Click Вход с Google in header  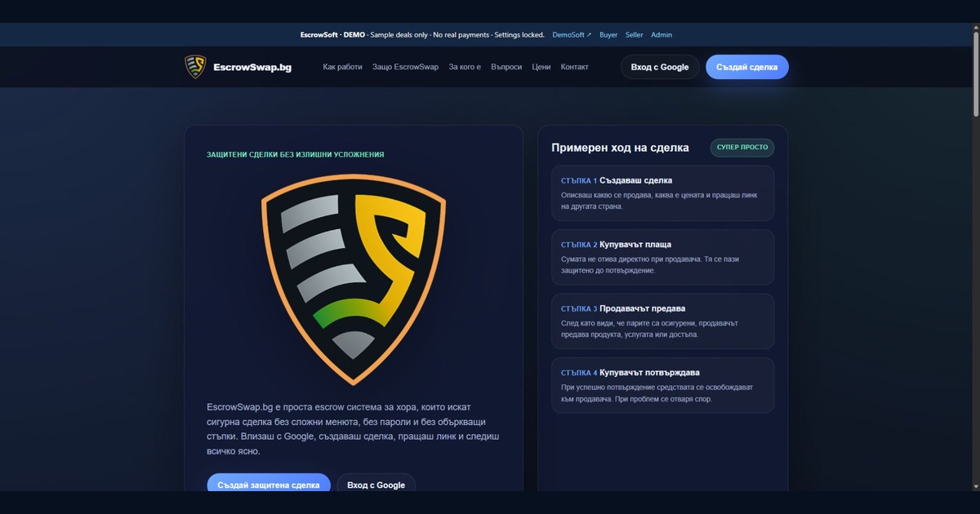pyautogui.click(x=660, y=67)
